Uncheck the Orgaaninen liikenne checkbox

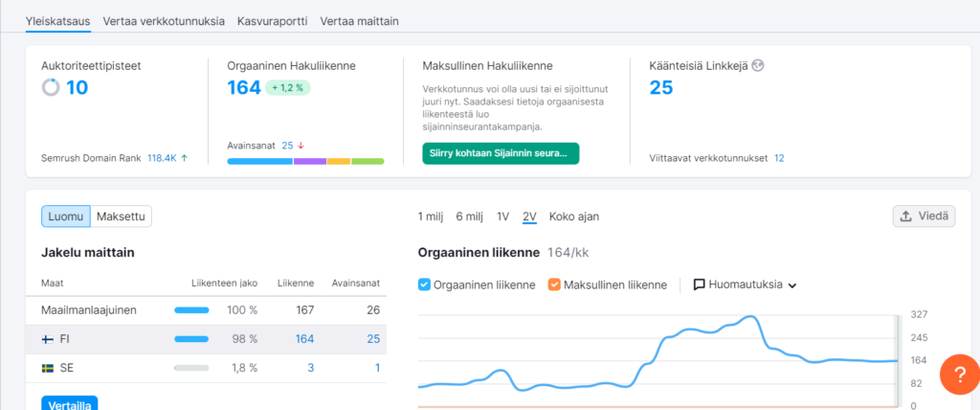click(x=424, y=285)
